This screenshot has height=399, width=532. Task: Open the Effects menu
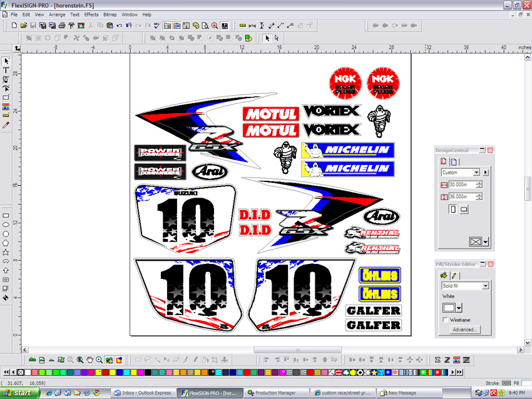coord(91,14)
